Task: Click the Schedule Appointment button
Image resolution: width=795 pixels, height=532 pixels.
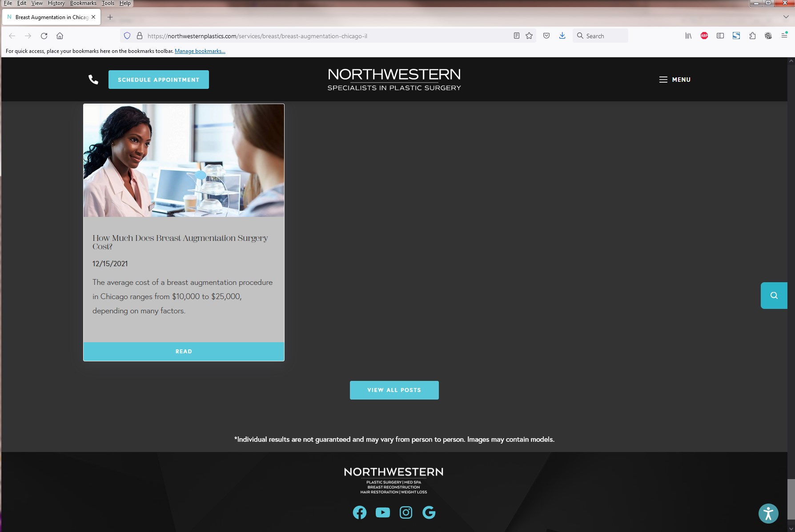Action: coord(159,80)
